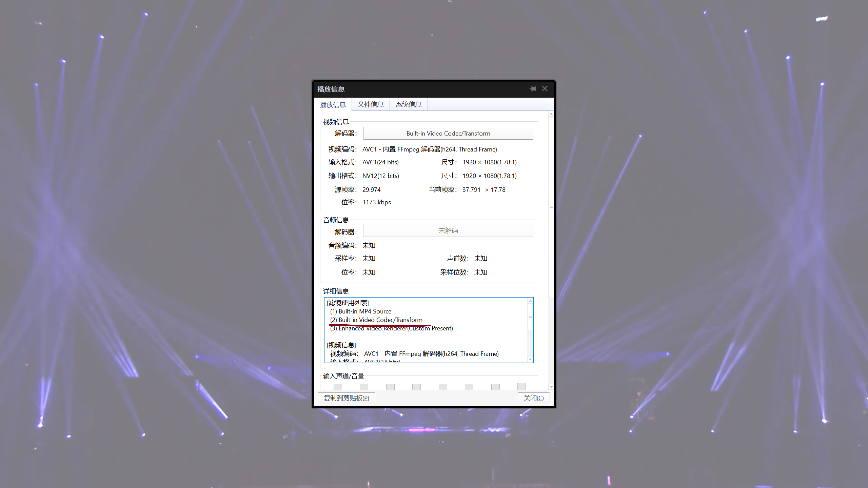
Task: Click the 未解码 audio decoder button
Action: 448,231
